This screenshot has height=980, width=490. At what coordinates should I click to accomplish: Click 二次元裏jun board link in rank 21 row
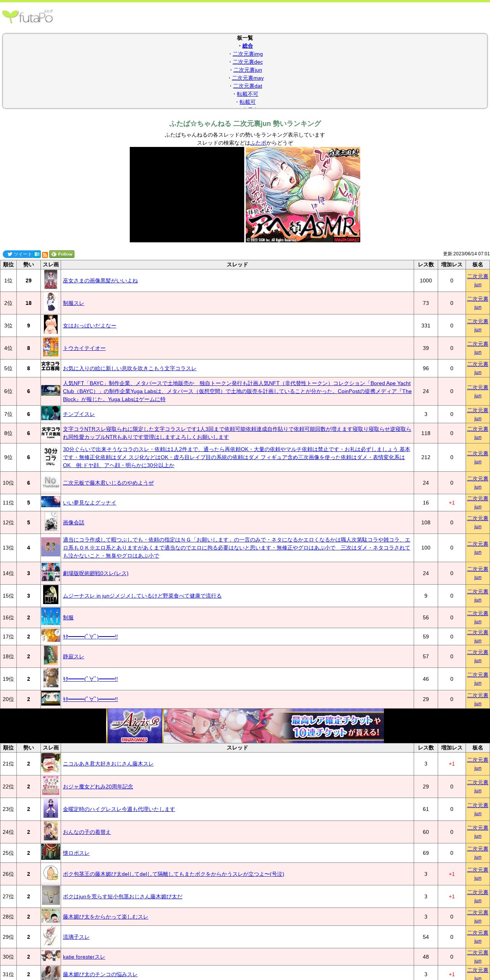pyautogui.click(x=478, y=764)
